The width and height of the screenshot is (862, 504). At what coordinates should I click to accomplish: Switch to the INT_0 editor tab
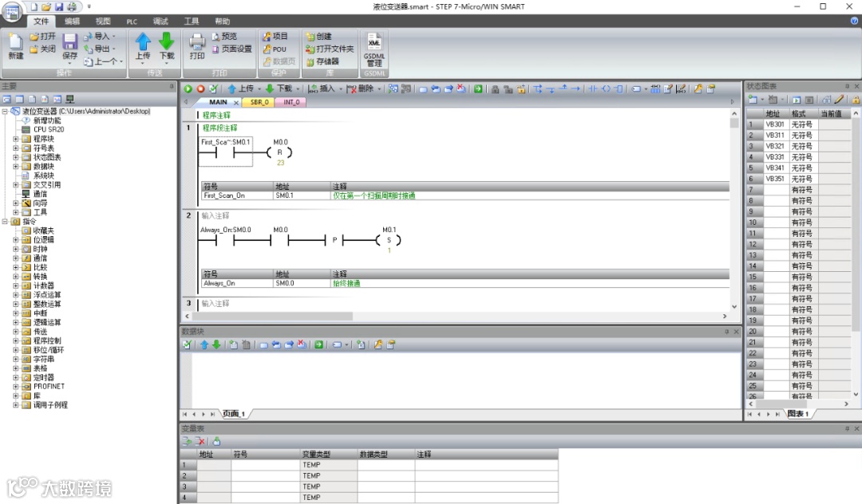click(x=291, y=102)
